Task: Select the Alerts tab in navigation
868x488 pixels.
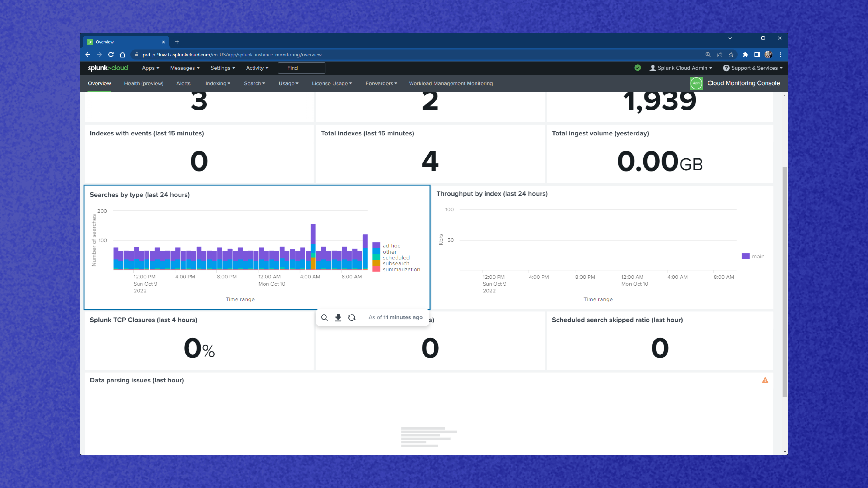Action: point(184,83)
